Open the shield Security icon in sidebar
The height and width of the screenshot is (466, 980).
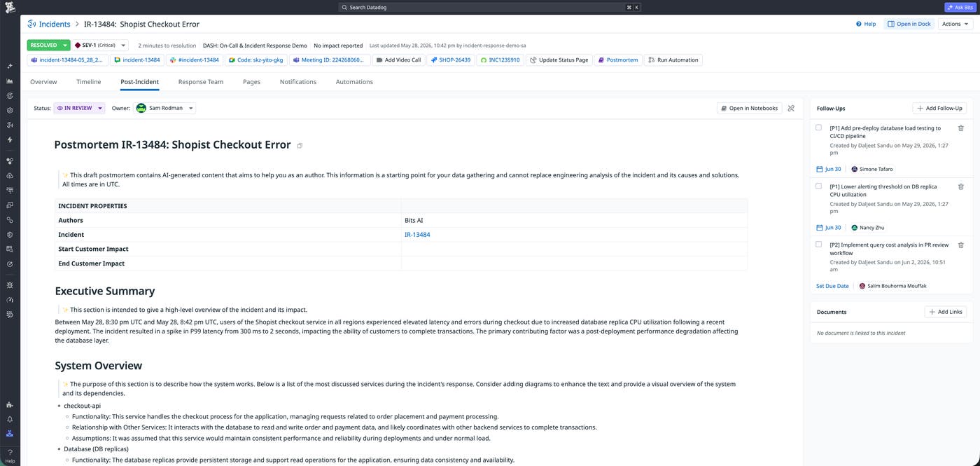[10, 235]
